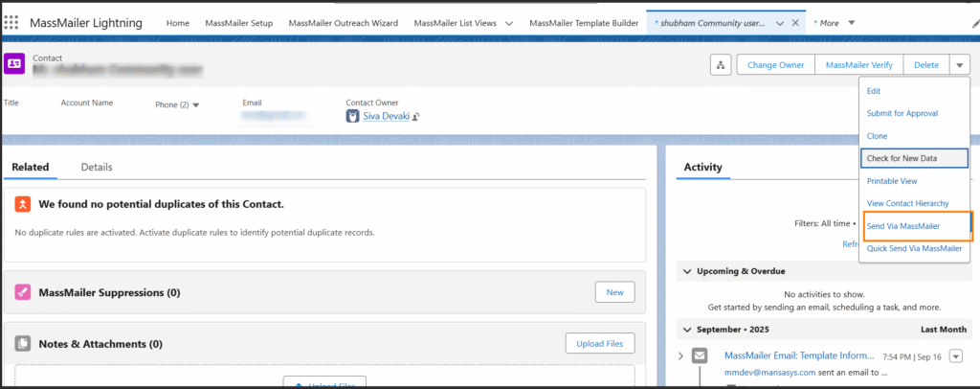The width and height of the screenshot is (980, 389).
Task: Click the orange duplicates merge icon
Action: tap(23, 204)
